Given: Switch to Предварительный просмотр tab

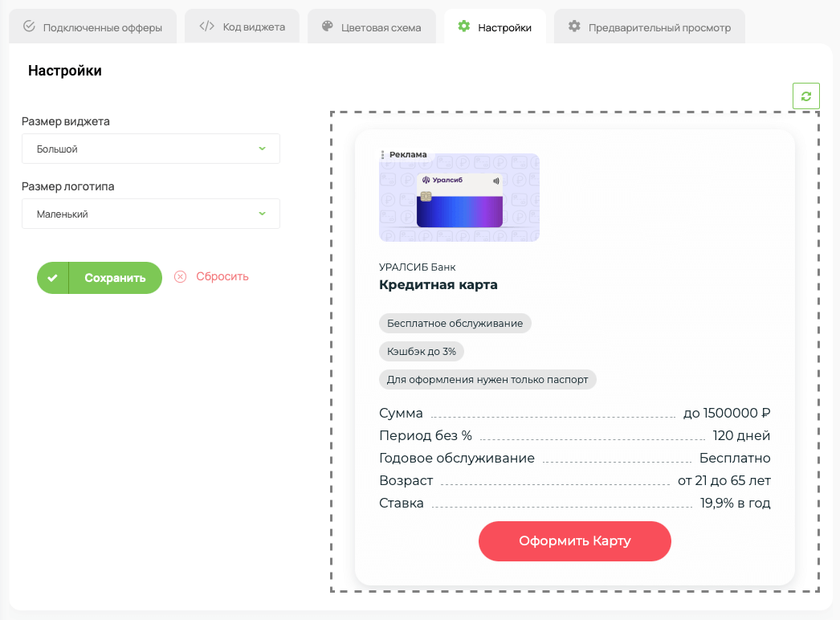Looking at the screenshot, I should [x=649, y=27].
